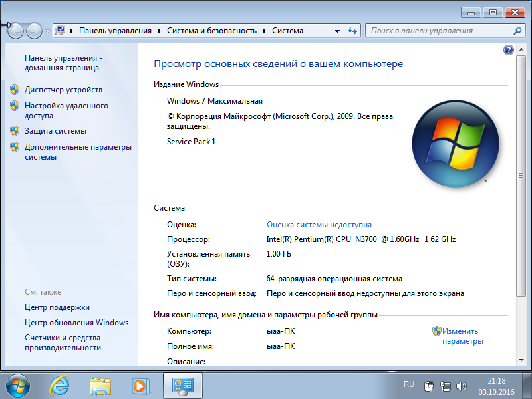The width and height of the screenshot is (532, 399).
Task: Click the scrollbar down arrow
Action: pos(521,360)
